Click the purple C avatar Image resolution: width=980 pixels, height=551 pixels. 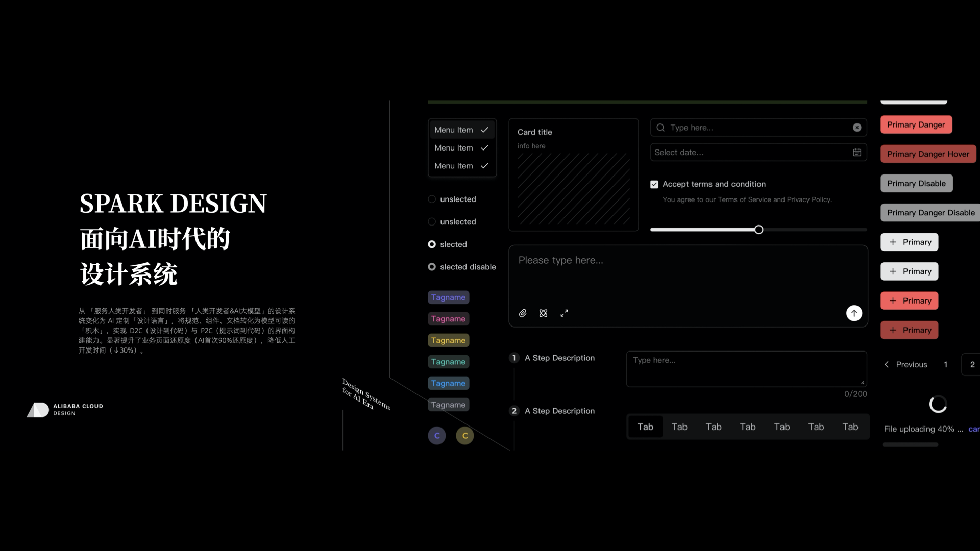tap(437, 436)
